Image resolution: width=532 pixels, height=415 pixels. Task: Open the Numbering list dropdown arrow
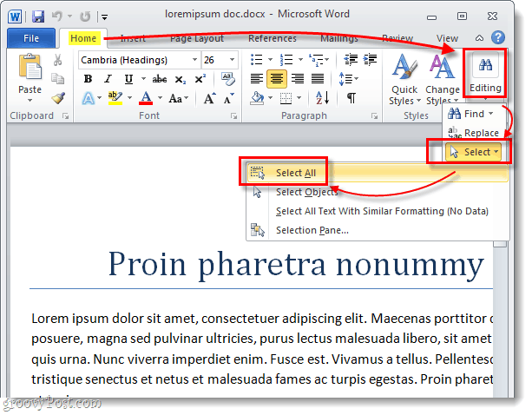pyautogui.click(x=300, y=60)
